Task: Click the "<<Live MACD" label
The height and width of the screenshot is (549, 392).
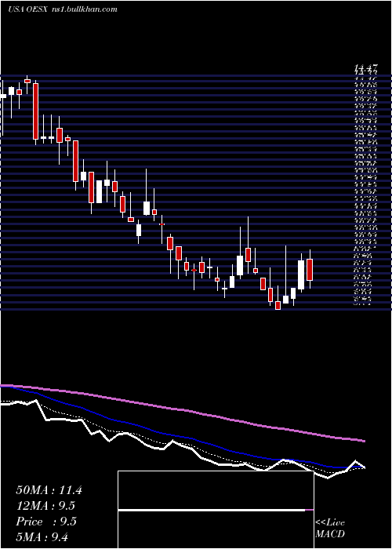Action: (330, 529)
